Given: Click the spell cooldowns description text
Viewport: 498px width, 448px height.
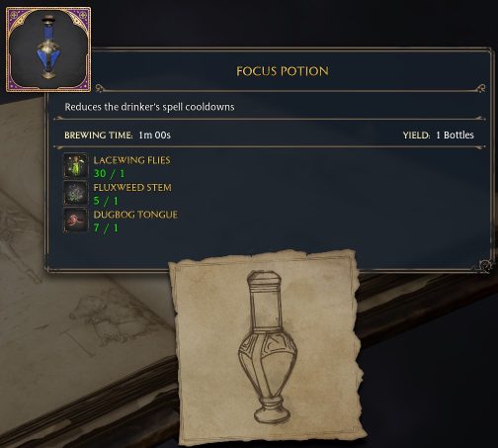Looking at the screenshot, I should point(149,107).
